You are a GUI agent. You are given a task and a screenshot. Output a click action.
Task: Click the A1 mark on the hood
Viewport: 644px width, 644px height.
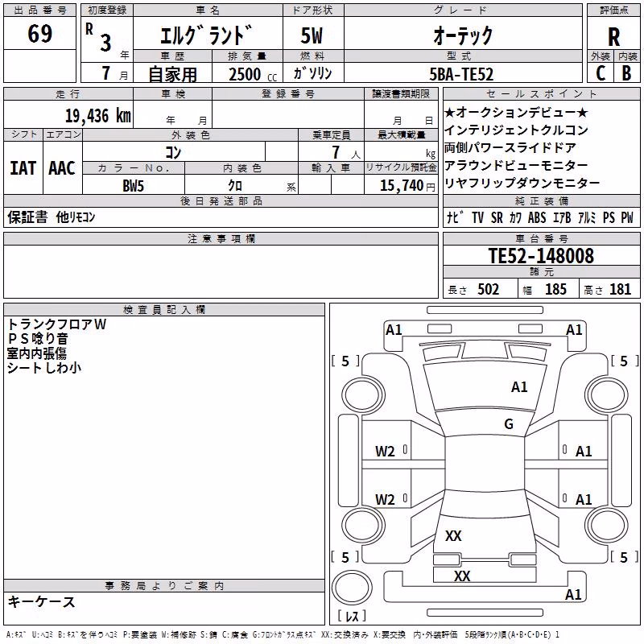(x=519, y=386)
